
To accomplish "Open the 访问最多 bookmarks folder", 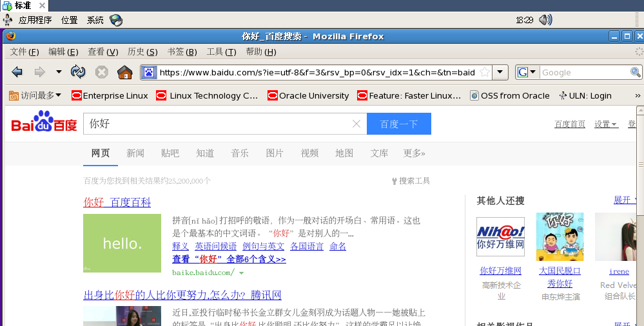I will [x=35, y=95].
